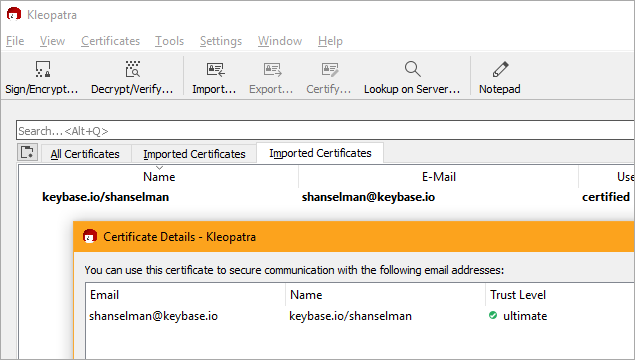Open the Tools menu
This screenshot has height=360, width=635.
pyautogui.click(x=169, y=41)
